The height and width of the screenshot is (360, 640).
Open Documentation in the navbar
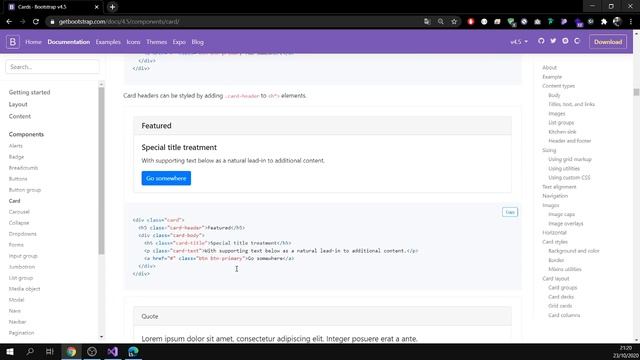click(69, 42)
